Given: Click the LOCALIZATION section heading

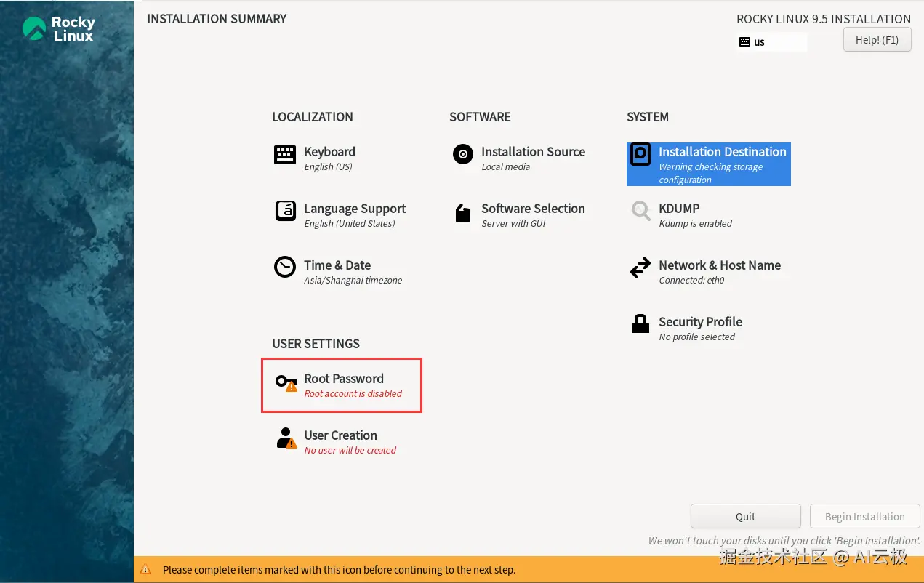Looking at the screenshot, I should pos(312,117).
